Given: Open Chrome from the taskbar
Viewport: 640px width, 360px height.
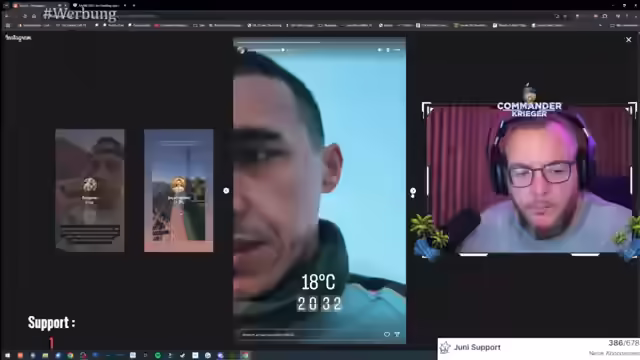Looking at the screenshot, I should [70, 356].
